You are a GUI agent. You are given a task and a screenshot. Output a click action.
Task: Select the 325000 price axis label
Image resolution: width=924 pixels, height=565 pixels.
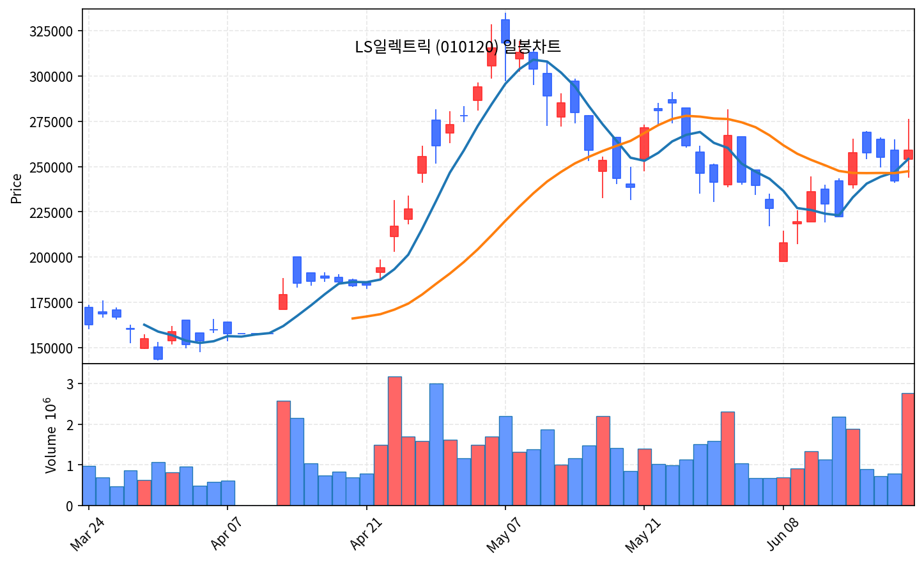pyautogui.click(x=52, y=31)
